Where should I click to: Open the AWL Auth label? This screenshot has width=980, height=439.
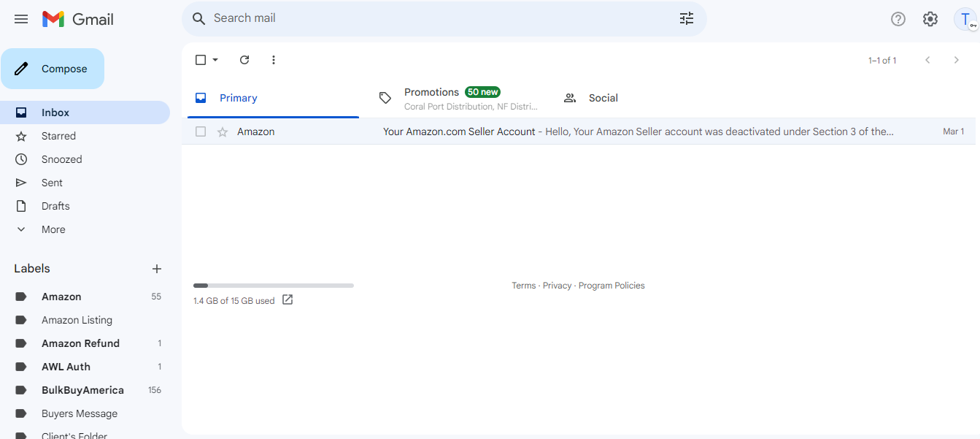coord(85,367)
